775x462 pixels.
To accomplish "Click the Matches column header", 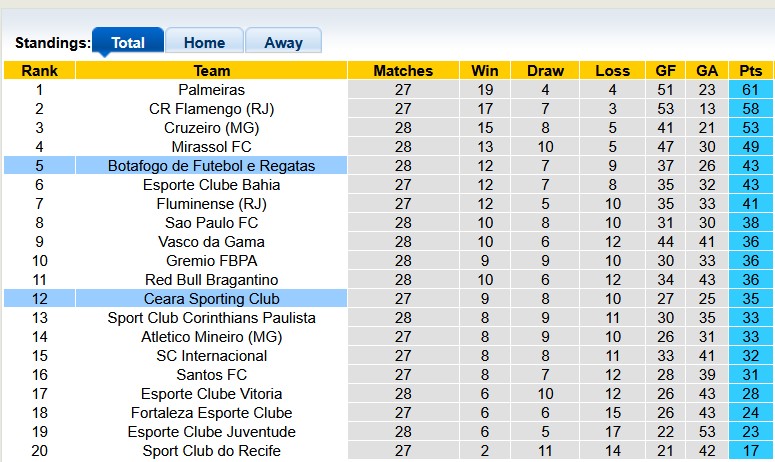I will tap(403, 71).
